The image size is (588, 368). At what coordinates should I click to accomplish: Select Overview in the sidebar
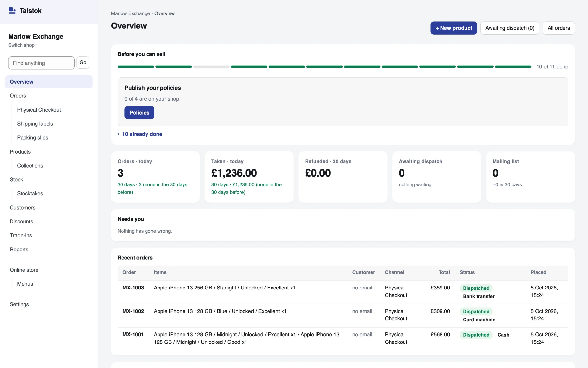coord(49,82)
